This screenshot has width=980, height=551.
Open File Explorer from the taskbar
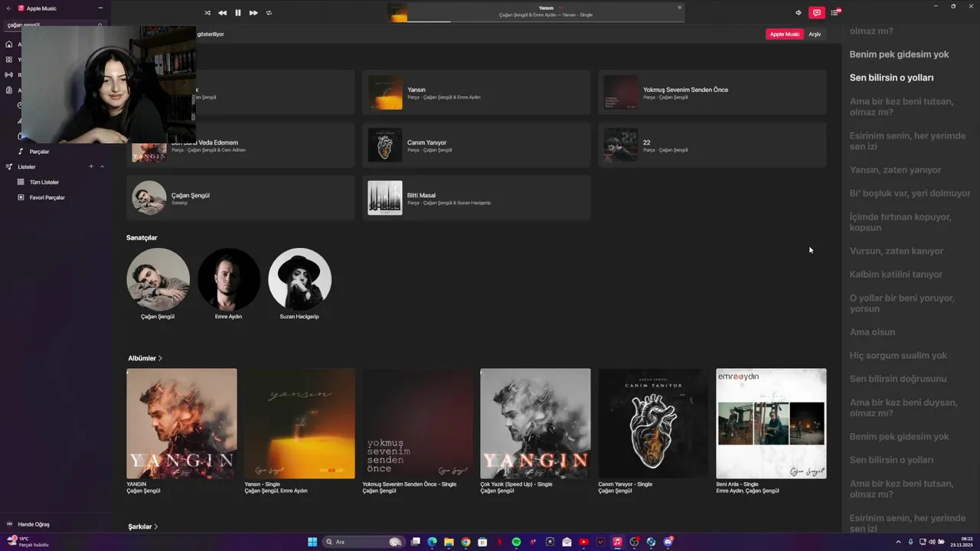pyautogui.click(x=449, y=542)
